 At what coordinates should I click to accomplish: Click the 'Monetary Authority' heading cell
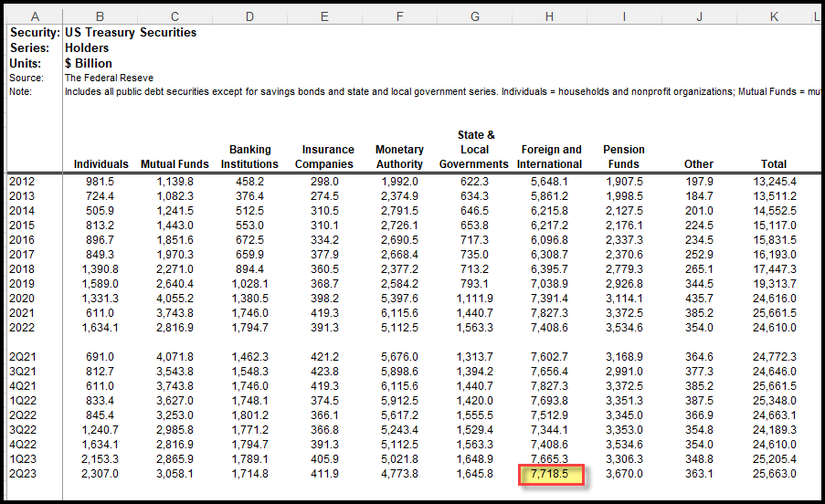click(x=399, y=157)
